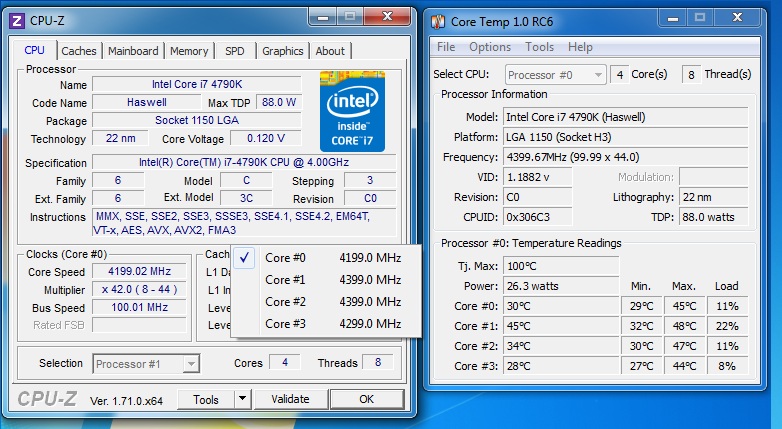
Task: Click the Threads count value 8 in CPU-Z
Action: (x=378, y=363)
